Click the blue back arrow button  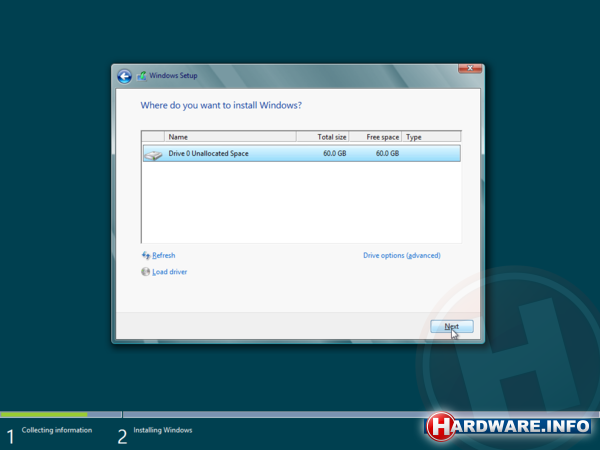click(124, 76)
